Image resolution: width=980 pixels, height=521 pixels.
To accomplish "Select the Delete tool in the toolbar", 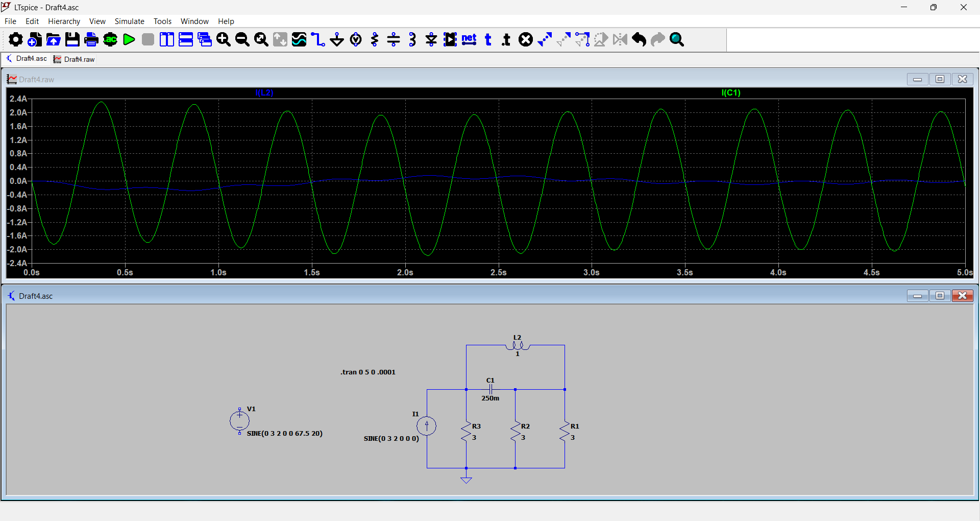I will point(526,39).
